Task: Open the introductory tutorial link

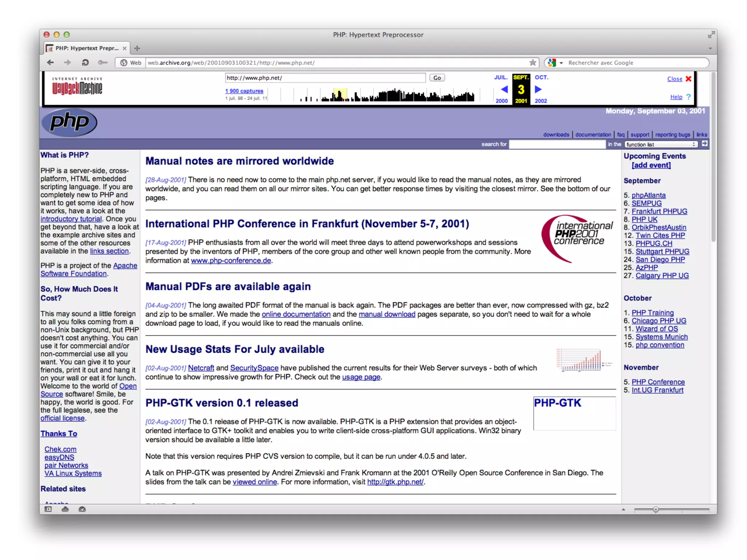Action: [71, 219]
